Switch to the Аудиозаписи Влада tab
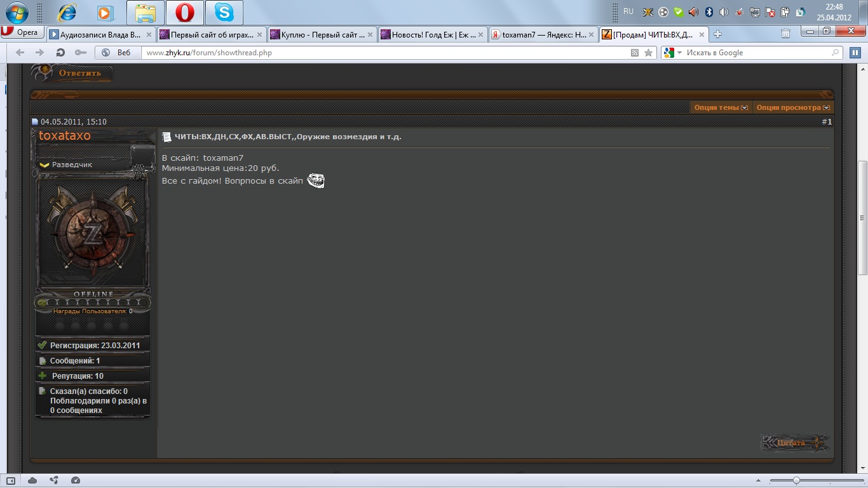Image resolution: width=868 pixels, height=488 pixels. pyautogui.click(x=100, y=34)
